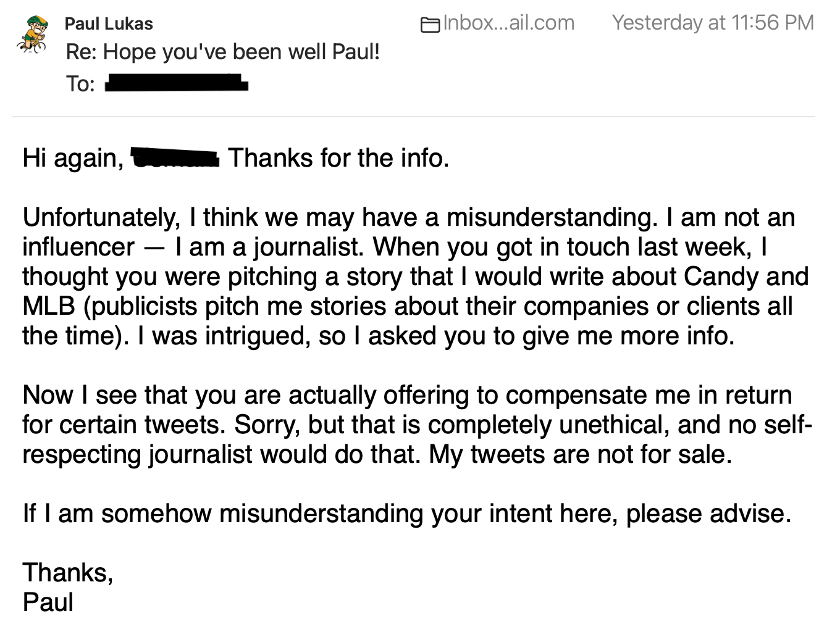Click the redacted recipient address
The height and width of the screenshot is (632, 840).
177,83
